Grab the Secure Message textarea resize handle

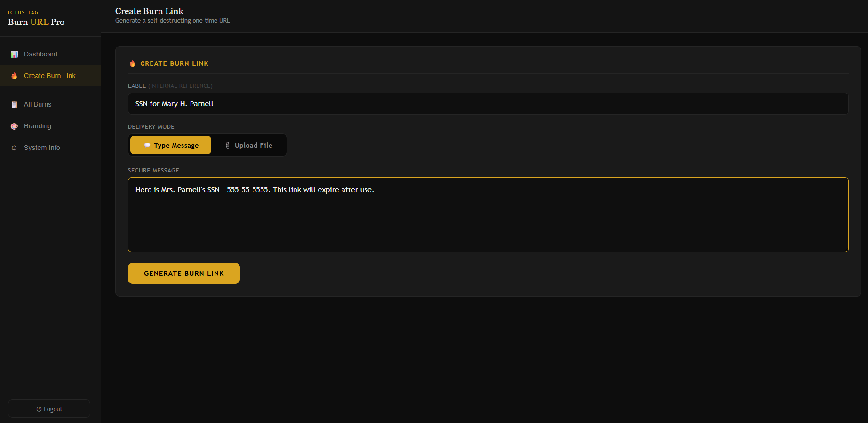click(x=846, y=250)
